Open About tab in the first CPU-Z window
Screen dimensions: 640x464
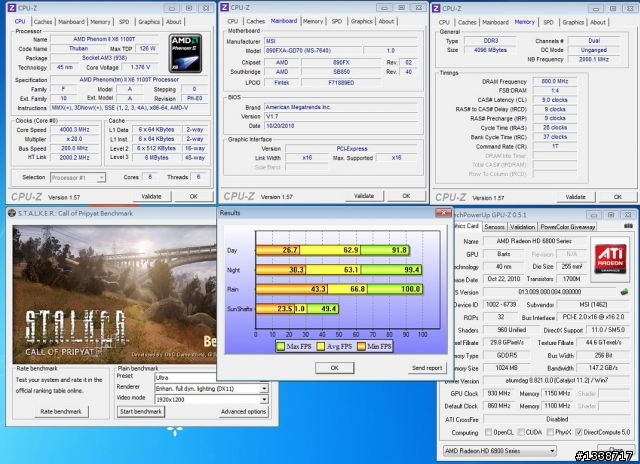[173, 22]
